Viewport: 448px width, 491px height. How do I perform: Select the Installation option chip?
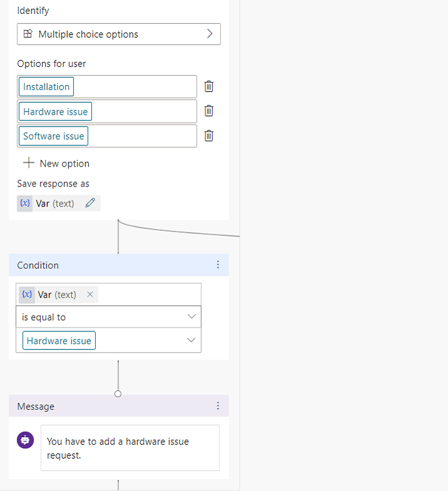click(46, 87)
